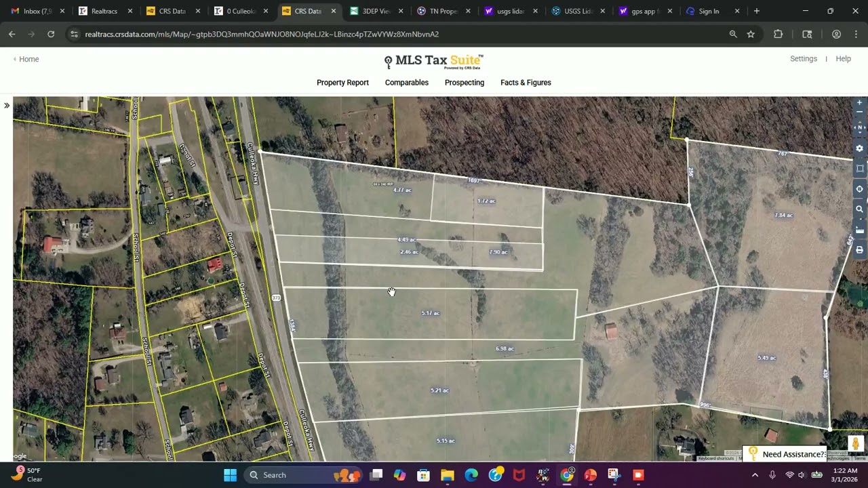Image resolution: width=868 pixels, height=488 pixels.
Task: Open the map search magnifier tool
Action: [x=859, y=209]
